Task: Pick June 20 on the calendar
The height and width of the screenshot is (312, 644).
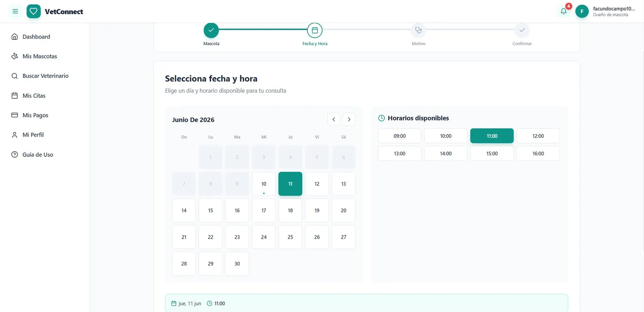Action: click(343, 210)
